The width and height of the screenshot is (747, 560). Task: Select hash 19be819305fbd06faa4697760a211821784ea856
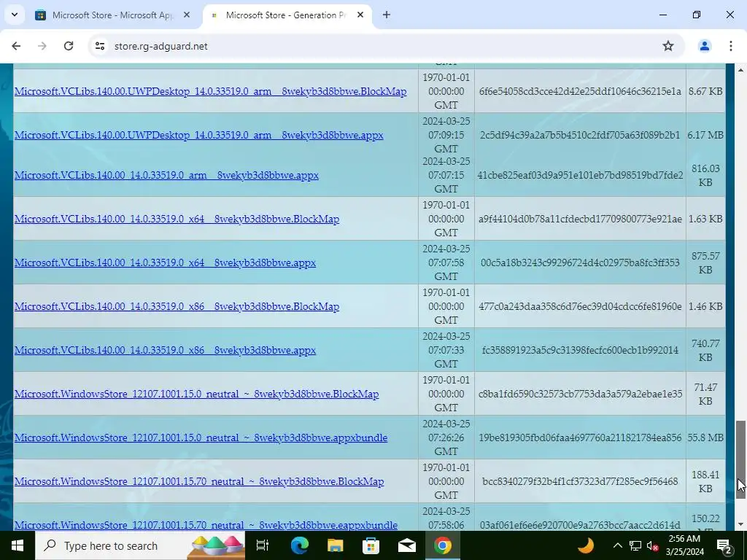[x=580, y=437]
